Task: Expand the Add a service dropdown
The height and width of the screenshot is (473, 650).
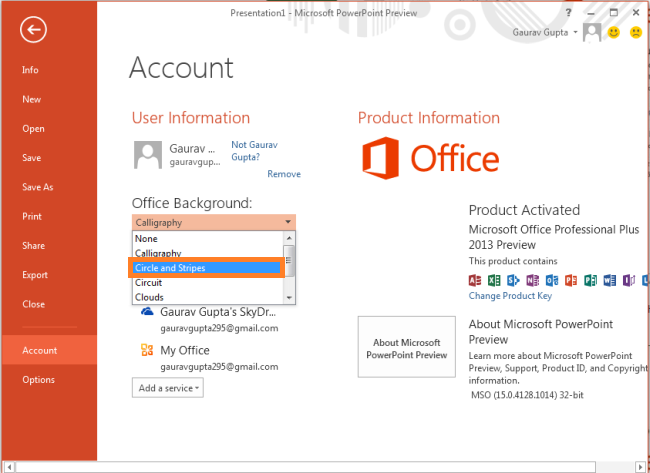Action: click(x=167, y=387)
